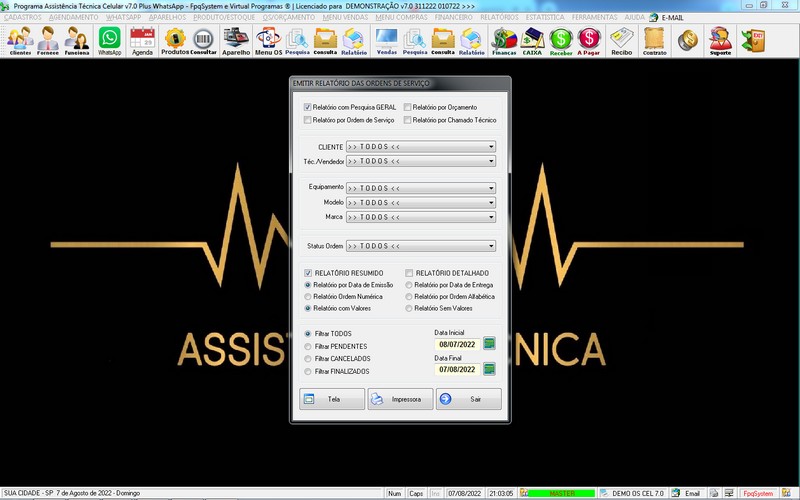Check Relatório por Chamado Técnico

point(407,120)
